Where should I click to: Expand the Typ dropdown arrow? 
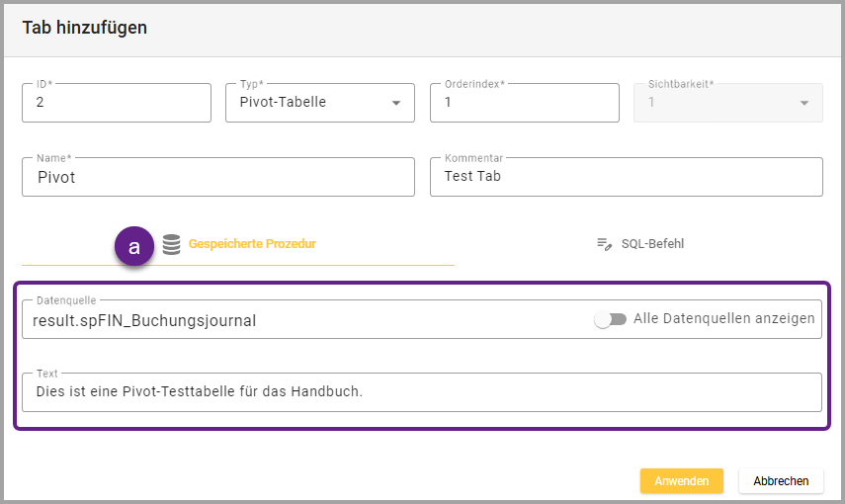click(x=396, y=103)
